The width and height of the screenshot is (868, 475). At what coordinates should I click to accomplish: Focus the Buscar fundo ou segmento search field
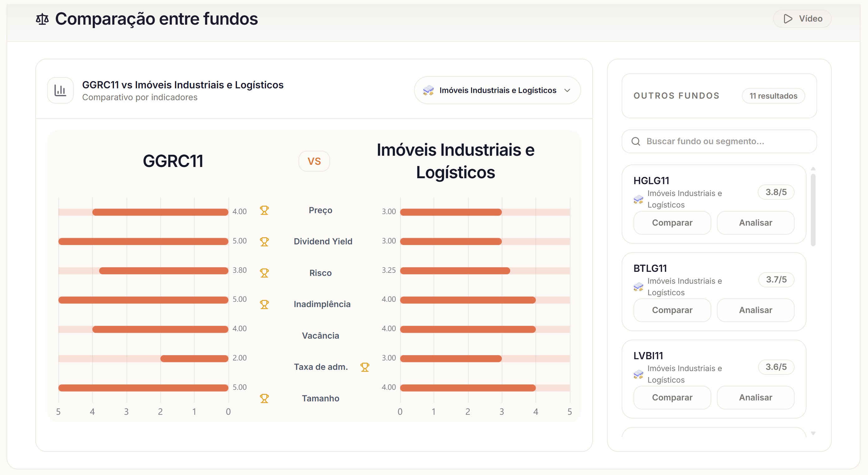(x=719, y=141)
